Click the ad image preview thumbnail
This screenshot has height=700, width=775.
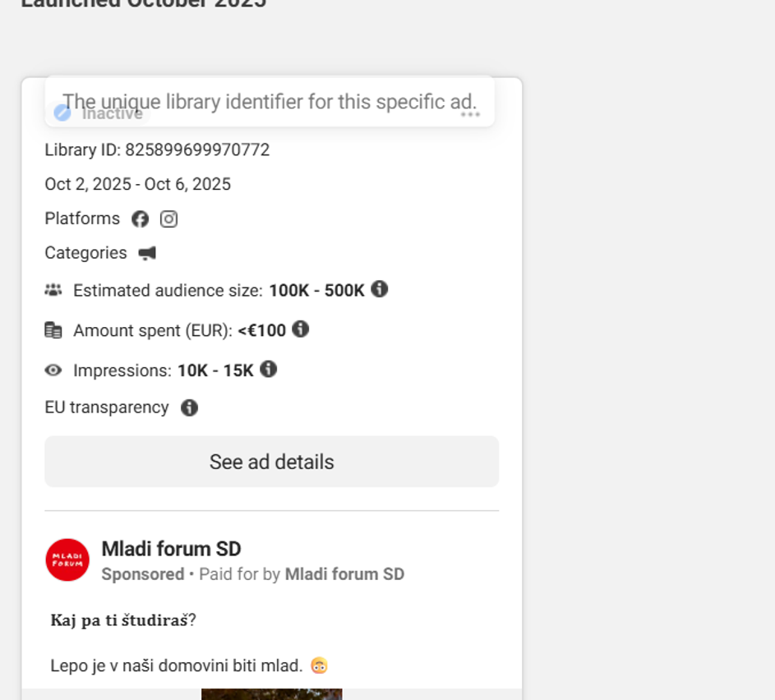[x=271, y=693]
